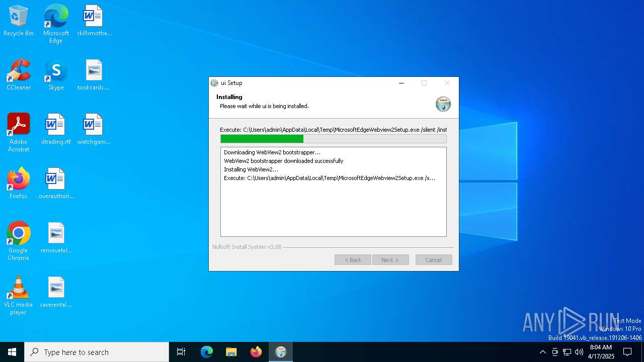Click the taskbar search box
Viewport: 644px width, 362px height.
point(97,352)
